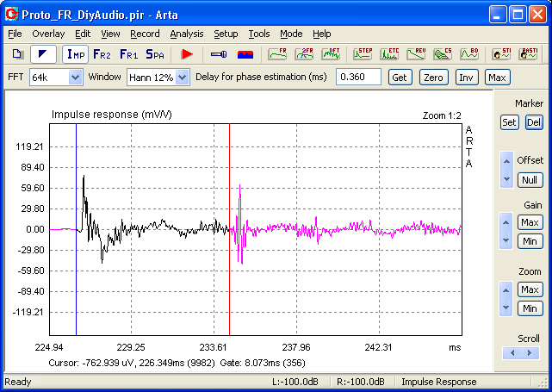552x392 pixels.
Task: Click the Zoom 1:2 label above the plot
Action: pos(442,115)
